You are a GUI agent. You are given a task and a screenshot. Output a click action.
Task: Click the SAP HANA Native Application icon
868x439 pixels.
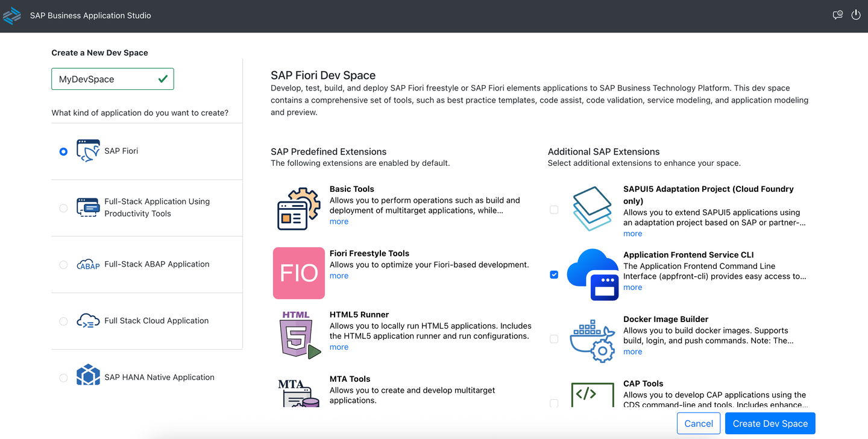pyautogui.click(x=88, y=375)
